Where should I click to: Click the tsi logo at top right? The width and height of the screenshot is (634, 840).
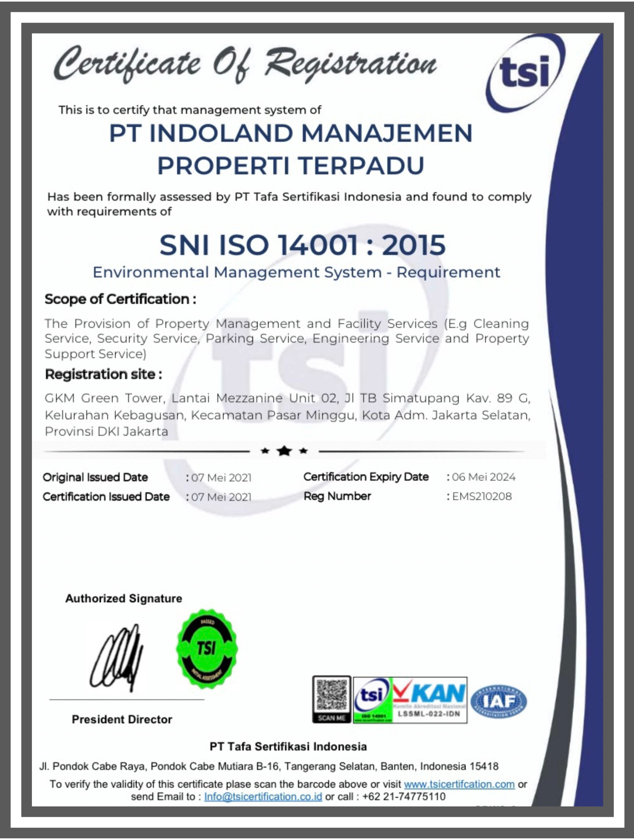pos(526,73)
